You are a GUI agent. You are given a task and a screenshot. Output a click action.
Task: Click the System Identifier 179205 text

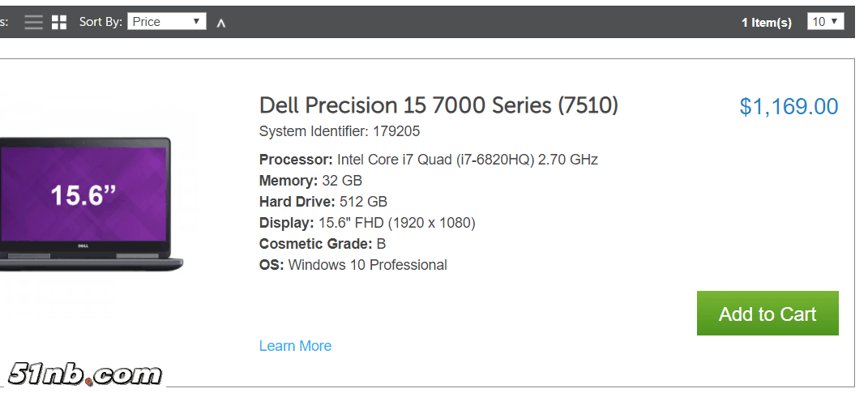click(340, 131)
